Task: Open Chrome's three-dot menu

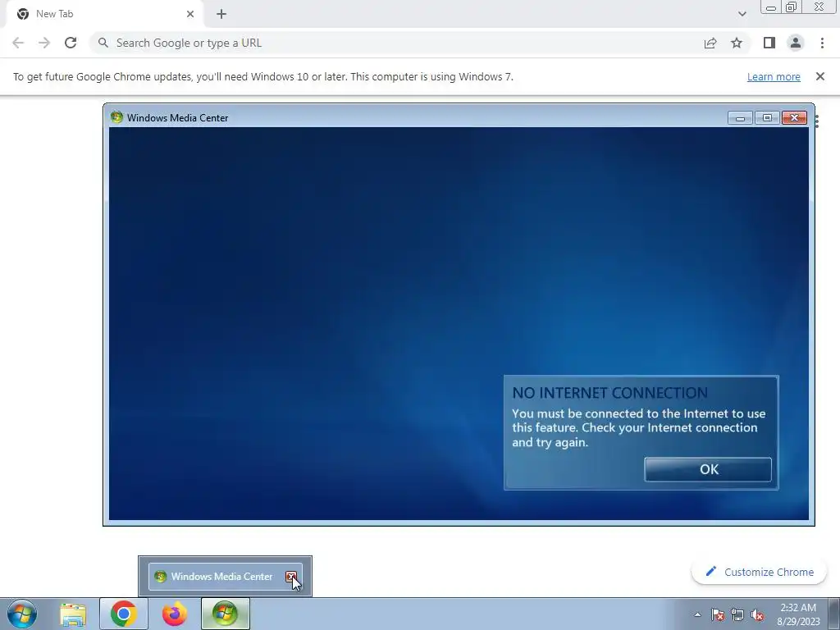Action: pyautogui.click(x=822, y=43)
